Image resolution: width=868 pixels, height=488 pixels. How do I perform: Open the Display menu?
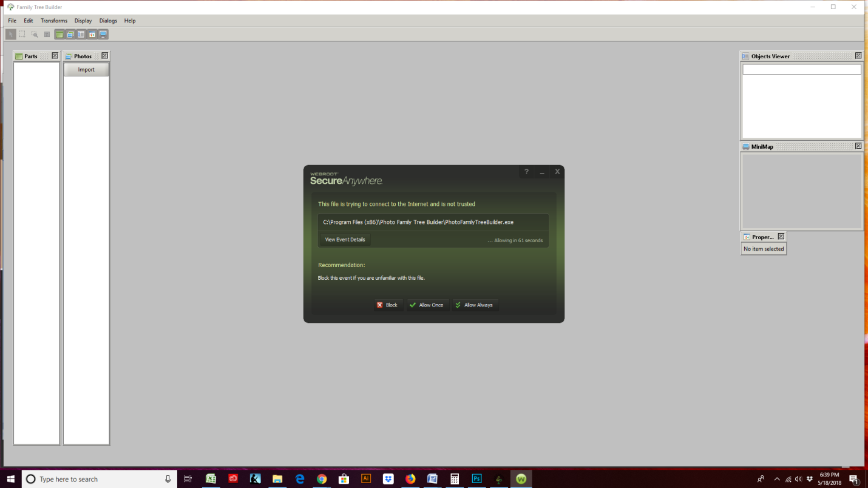tap(83, 21)
